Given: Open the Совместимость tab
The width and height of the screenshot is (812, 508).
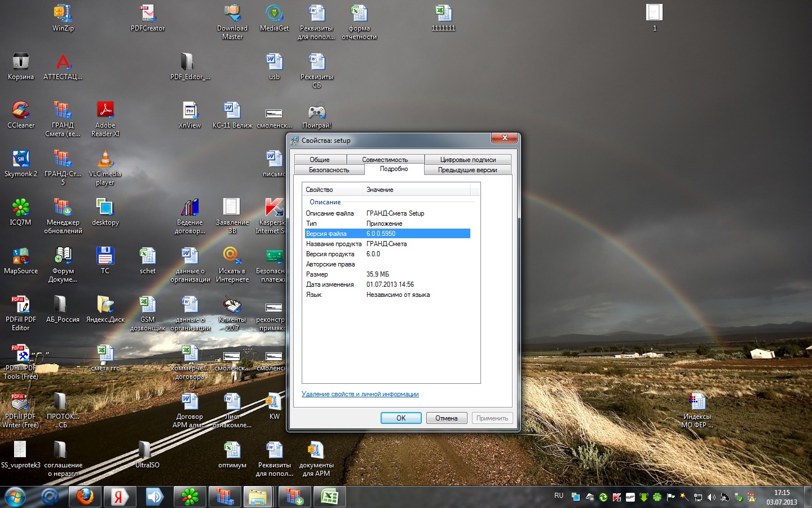Looking at the screenshot, I should [x=385, y=160].
